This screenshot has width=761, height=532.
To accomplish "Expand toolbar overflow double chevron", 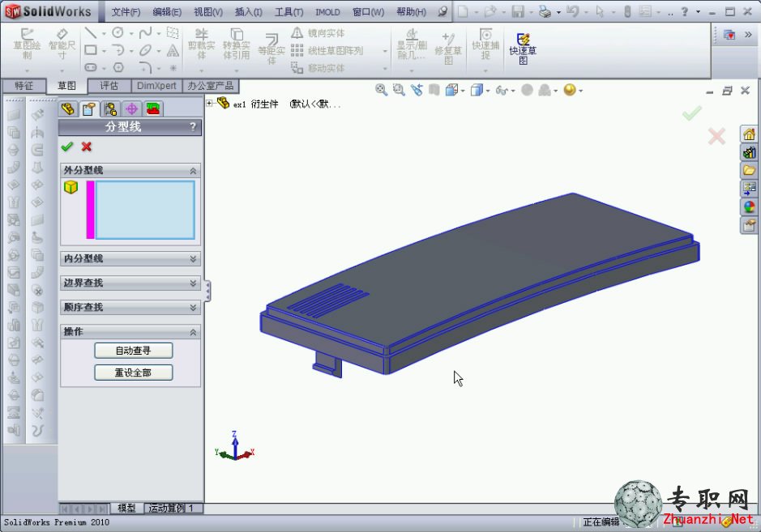I will pyautogui.click(x=748, y=35).
